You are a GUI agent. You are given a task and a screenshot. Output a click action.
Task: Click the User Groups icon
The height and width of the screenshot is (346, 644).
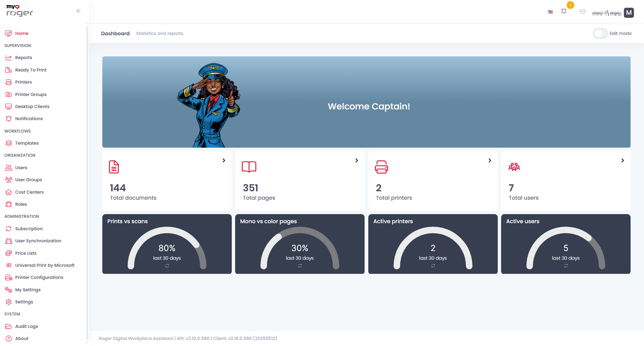click(9, 180)
